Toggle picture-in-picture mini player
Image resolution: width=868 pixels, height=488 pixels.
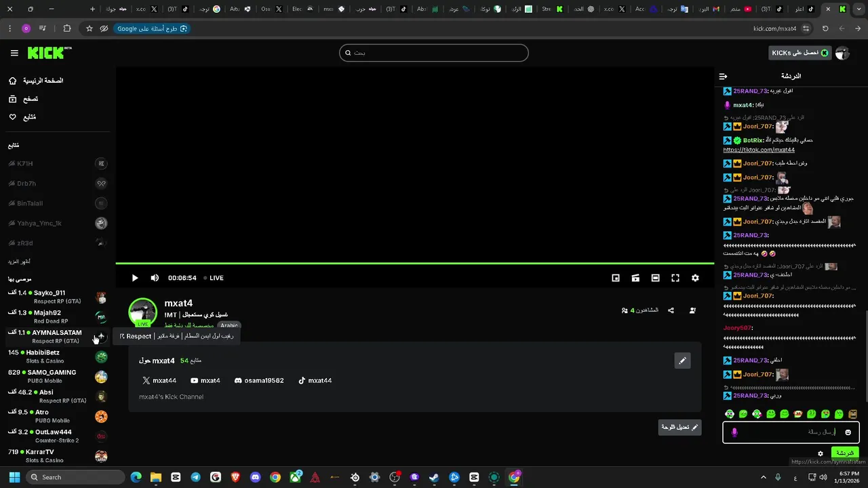[x=616, y=278]
